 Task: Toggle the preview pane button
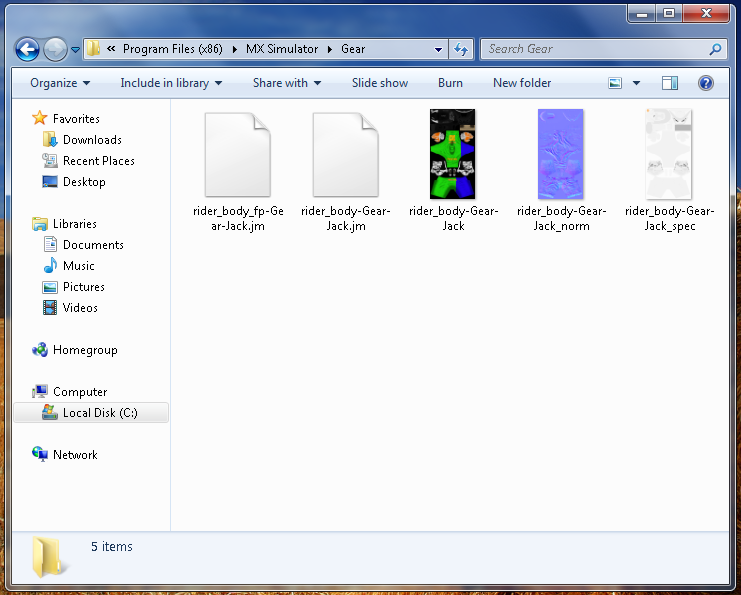pyautogui.click(x=670, y=83)
